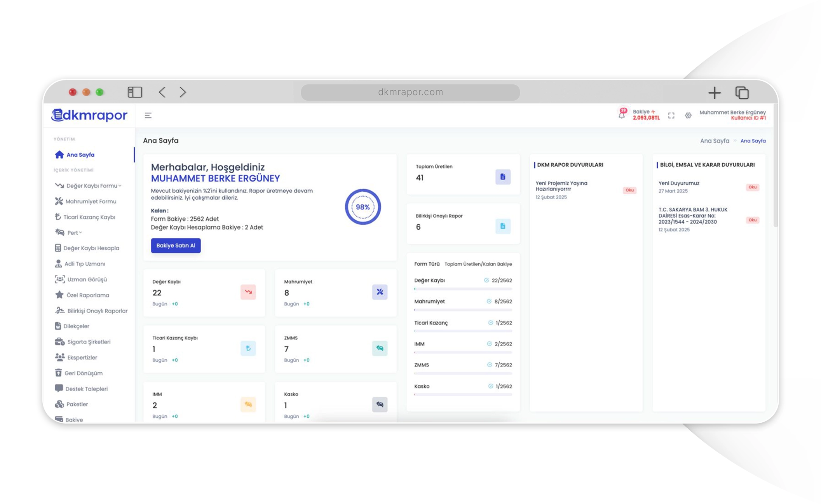Viewport: 821px width, 504px height.
Task: Click the DKM RAPOR DUYURULARI heading
Action: point(570,165)
